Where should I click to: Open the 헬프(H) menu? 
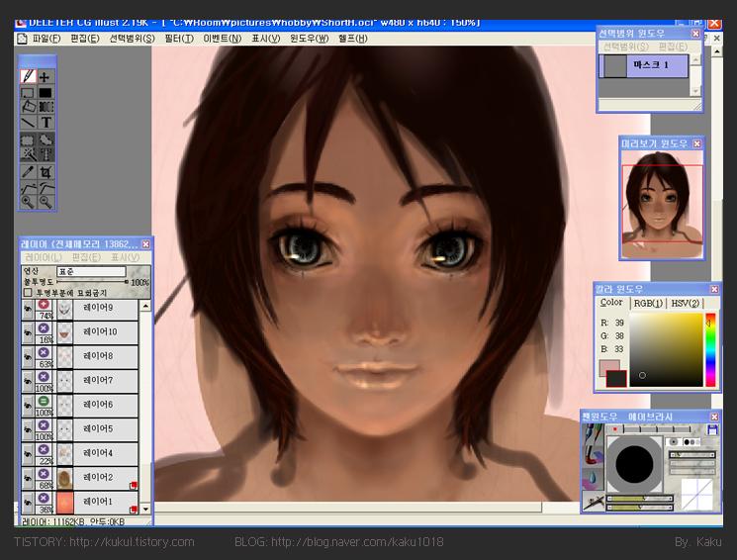352,39
